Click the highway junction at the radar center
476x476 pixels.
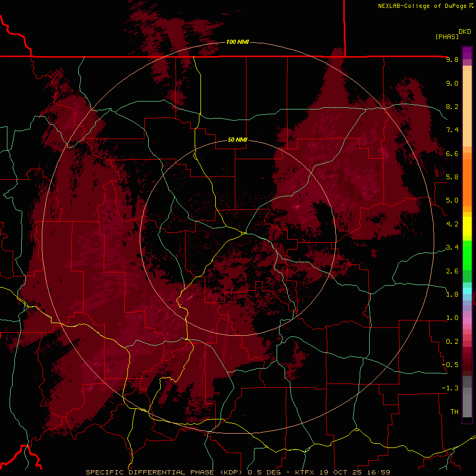[x=243, y=233]
